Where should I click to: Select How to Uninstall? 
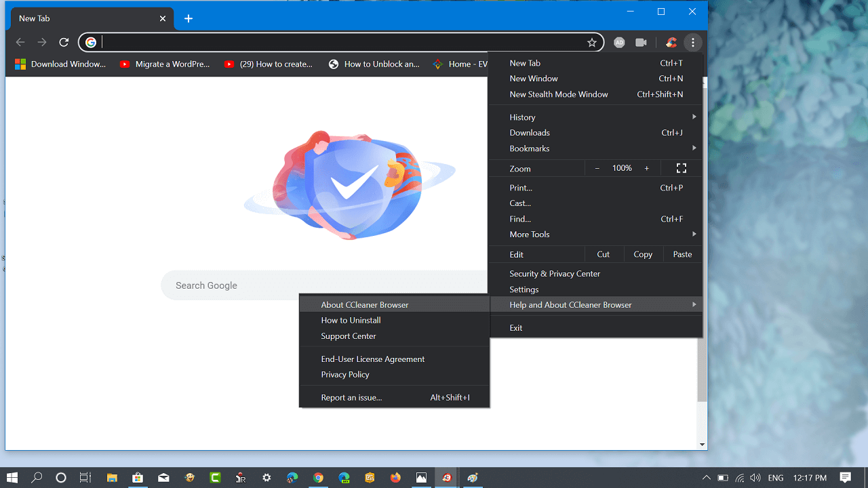click(395, 321)
